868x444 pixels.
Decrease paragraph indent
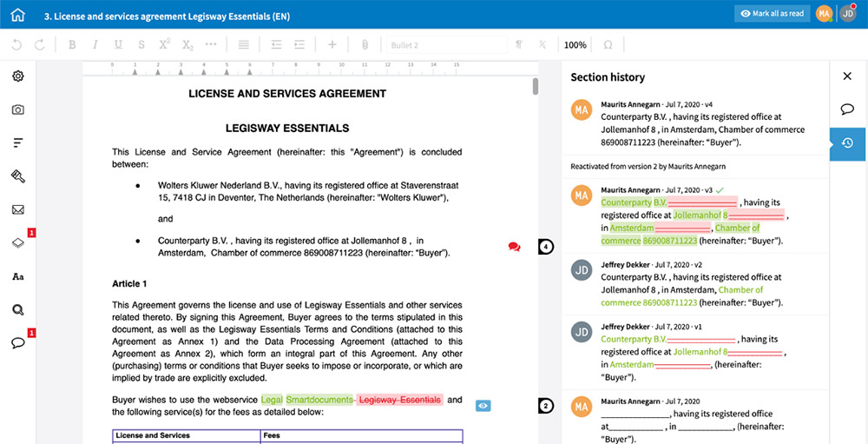(276, 45)
